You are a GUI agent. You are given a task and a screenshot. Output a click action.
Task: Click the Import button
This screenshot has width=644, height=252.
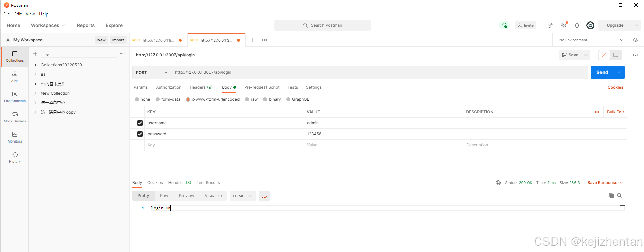(118, 40)
